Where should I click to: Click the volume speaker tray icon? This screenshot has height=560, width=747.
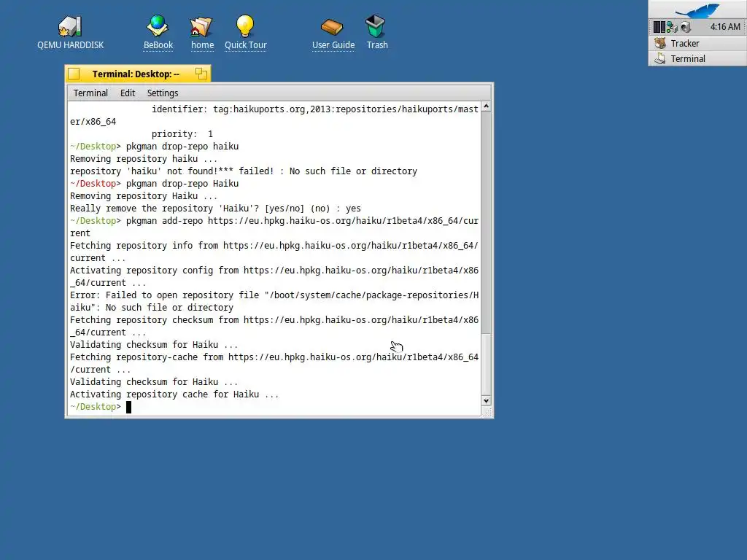tap(686, 27)
